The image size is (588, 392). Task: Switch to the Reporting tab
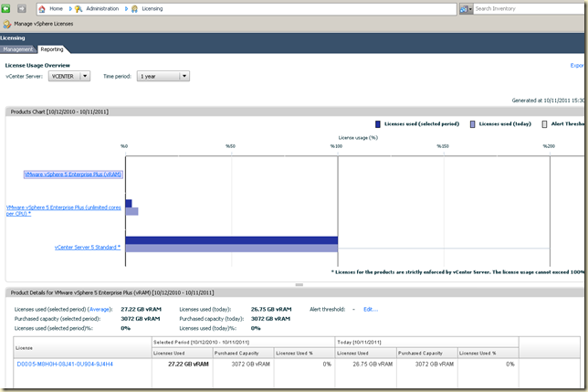[x=52, y=49]
